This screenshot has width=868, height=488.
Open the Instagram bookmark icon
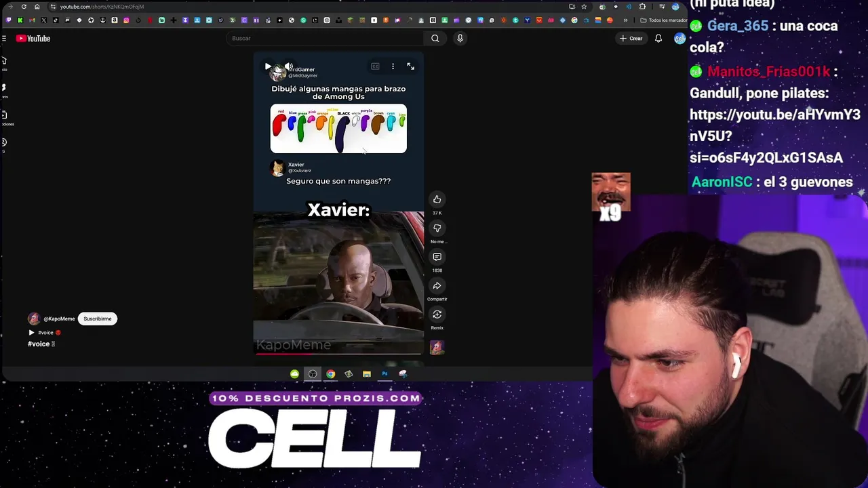point(126,20)
